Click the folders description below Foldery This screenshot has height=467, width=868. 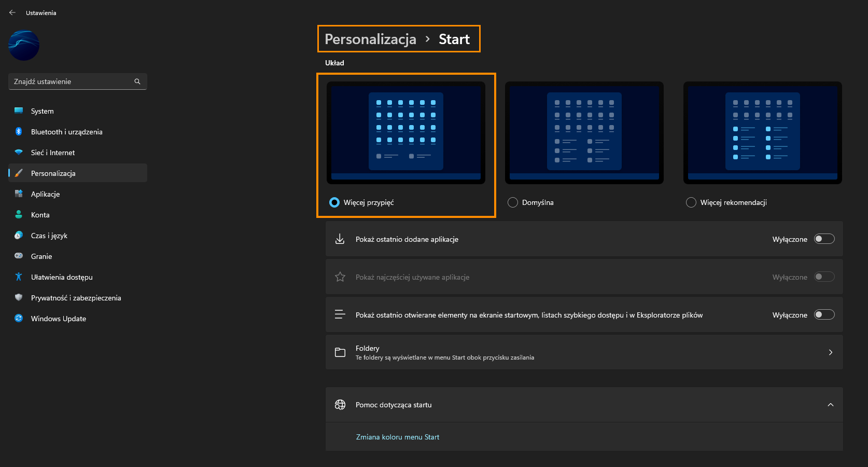pyautogui.click(x=445, y=358)
